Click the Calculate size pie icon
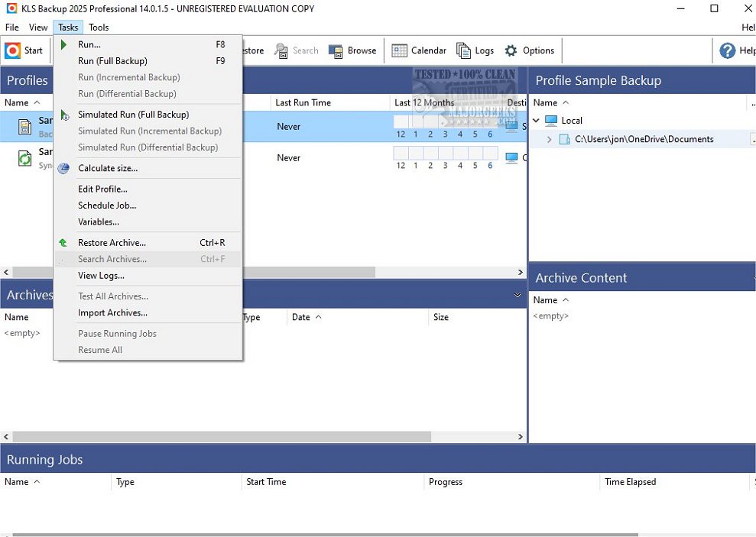This screenshot has width=756, height=537. coord(63,169)
